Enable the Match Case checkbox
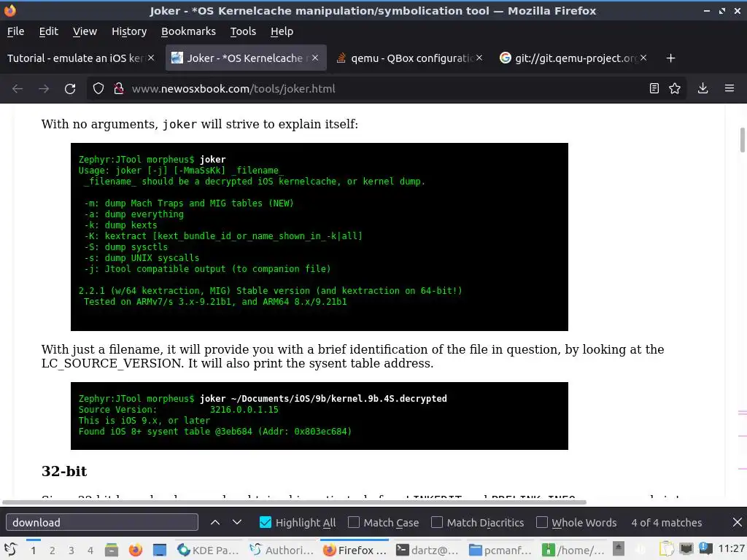Image resolution: width=747 pixels, height=560 pixels. coord(354,522)
